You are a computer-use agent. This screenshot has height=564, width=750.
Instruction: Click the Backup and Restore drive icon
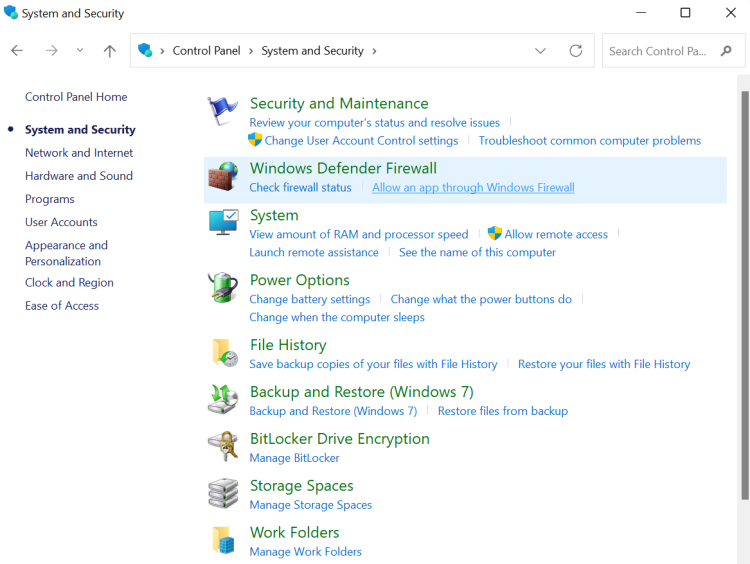[223, 399]
